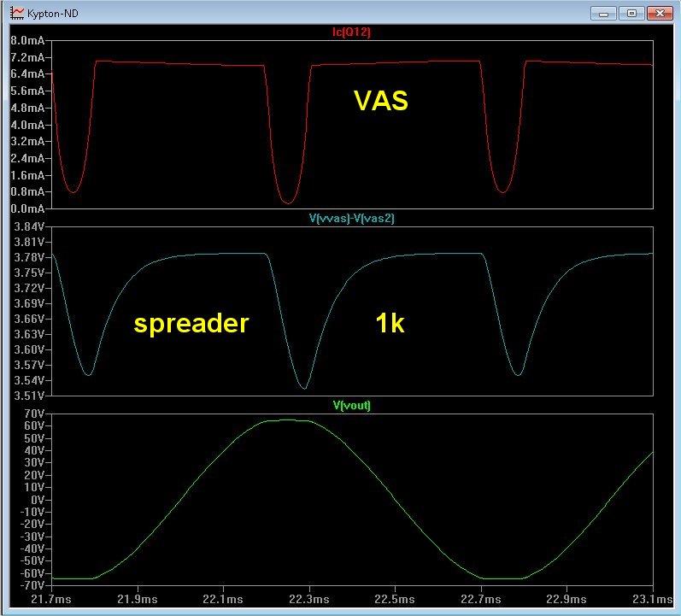Click the 21.7ms time axis label
Screen dimensions: 681x616
coord(51,600)
